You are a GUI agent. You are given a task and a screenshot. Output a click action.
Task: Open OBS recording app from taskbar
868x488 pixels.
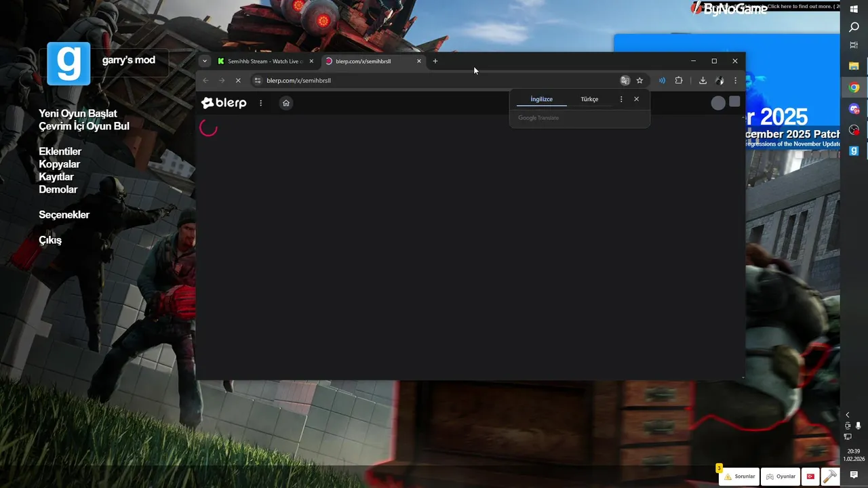click(x=854, y=129)
